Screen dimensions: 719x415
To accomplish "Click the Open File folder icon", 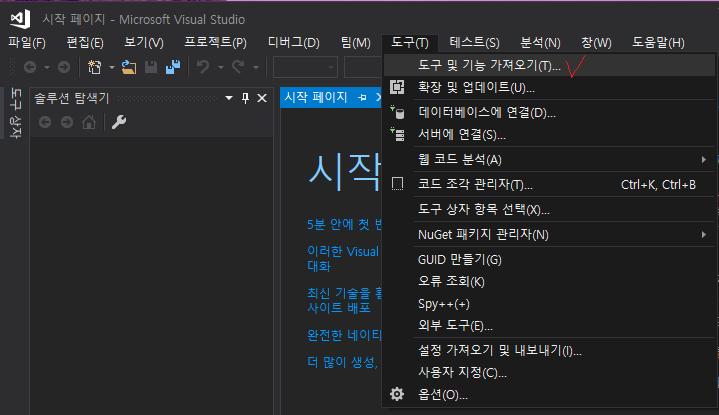I will point(129,67).
